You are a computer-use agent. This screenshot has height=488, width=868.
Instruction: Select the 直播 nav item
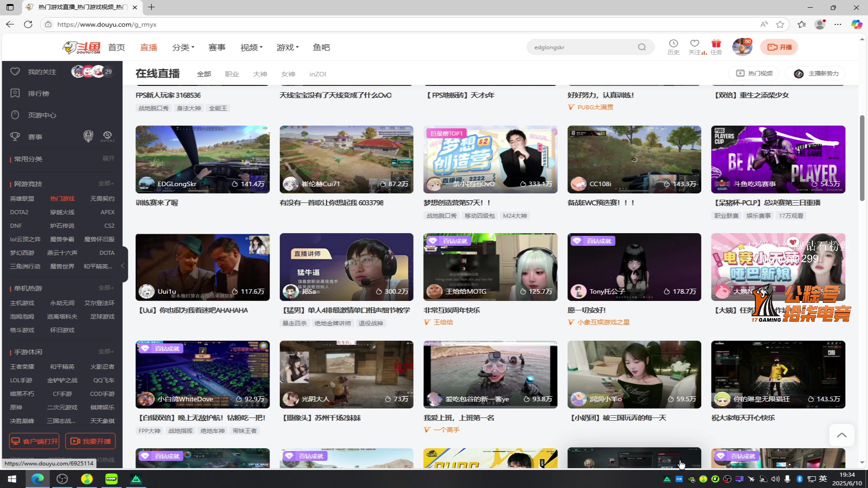[149, 47]
